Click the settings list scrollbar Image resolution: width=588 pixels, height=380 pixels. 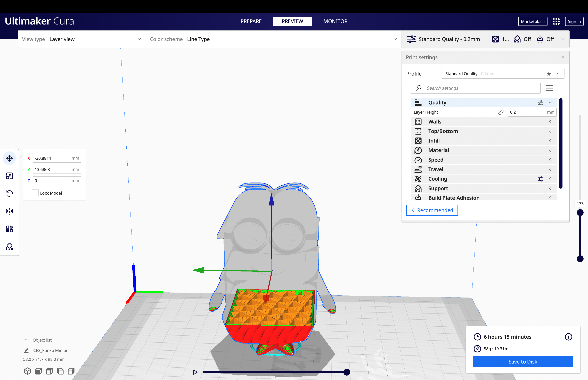pos(561,143)
